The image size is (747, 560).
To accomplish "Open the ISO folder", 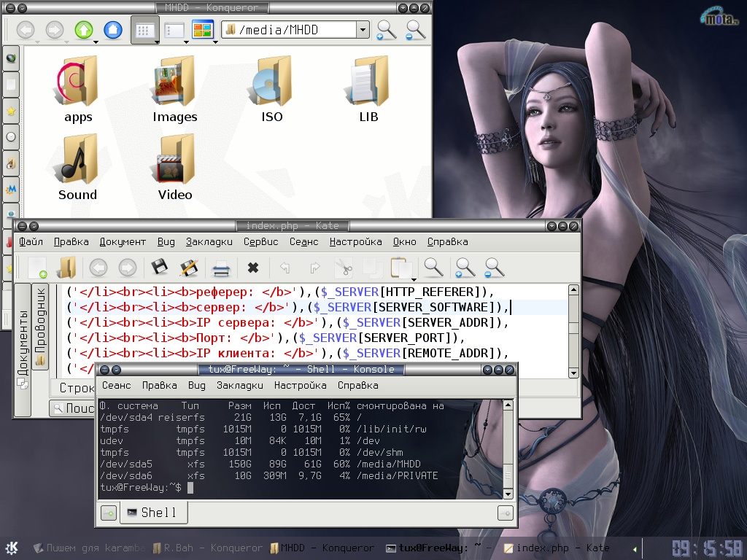I will (x=272, y=90).
